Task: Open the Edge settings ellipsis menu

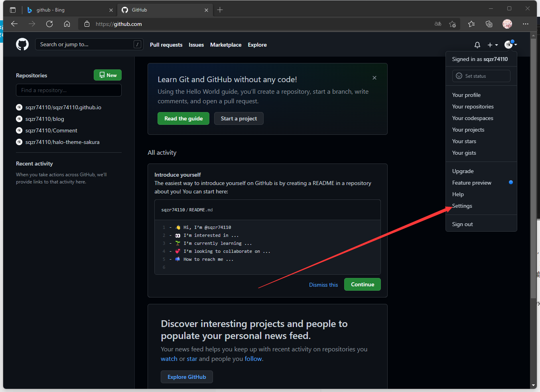Action: tap(526, 24)
